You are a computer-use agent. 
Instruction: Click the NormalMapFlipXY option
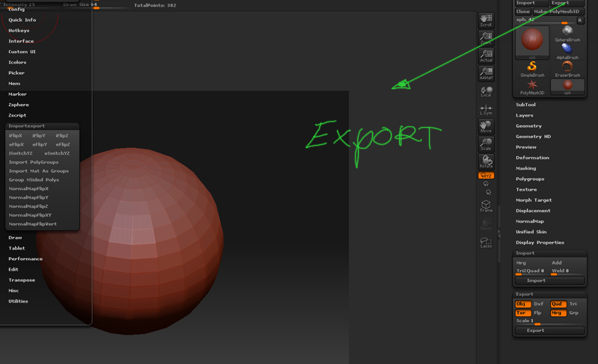click(30, 215)
